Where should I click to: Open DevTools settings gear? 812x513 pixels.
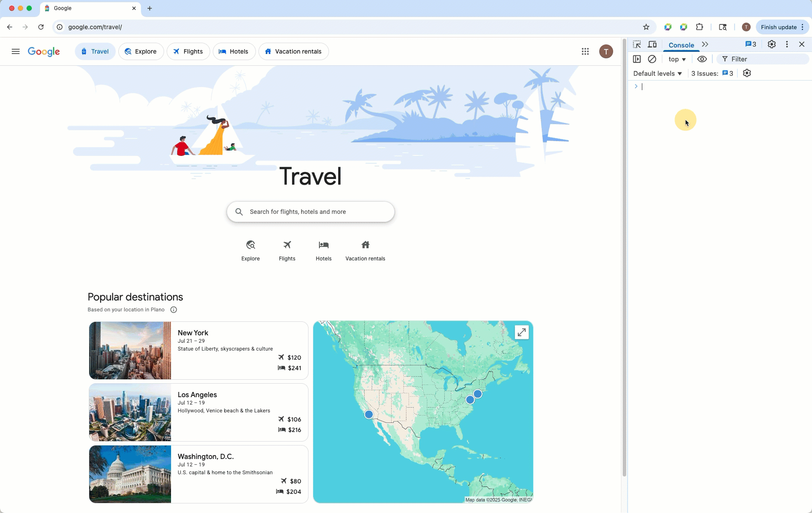tap(772, 44)
